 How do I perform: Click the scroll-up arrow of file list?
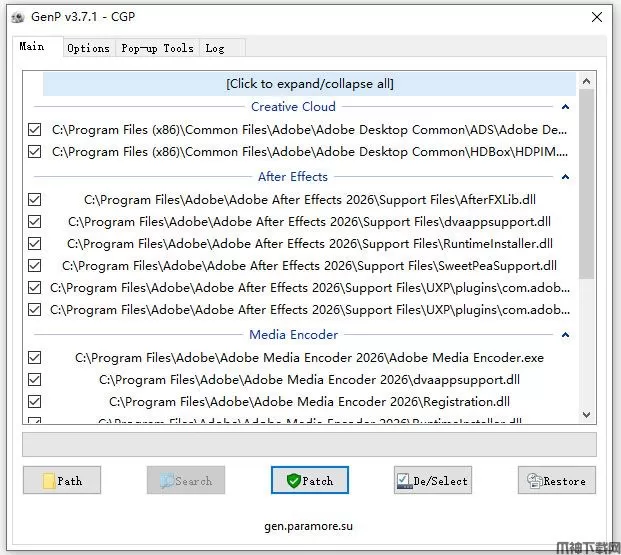tap(587, 82)
